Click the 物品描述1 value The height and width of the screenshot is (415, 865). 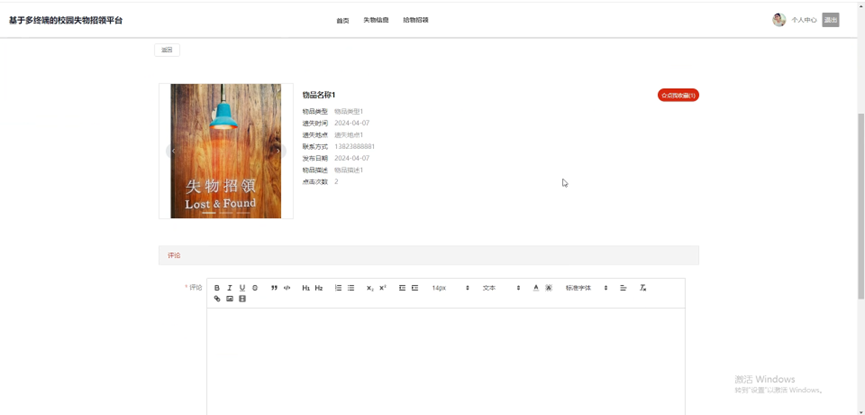[349, 170]
